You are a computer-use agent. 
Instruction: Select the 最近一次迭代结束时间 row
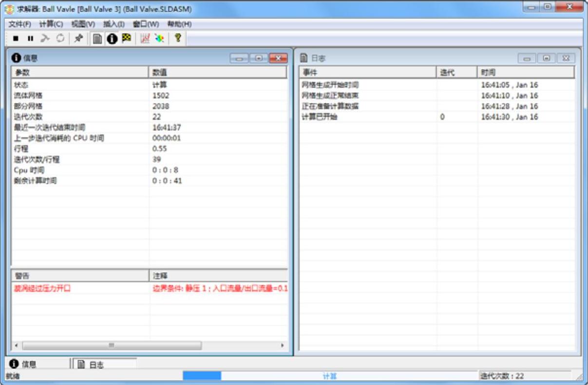(149, 128)
